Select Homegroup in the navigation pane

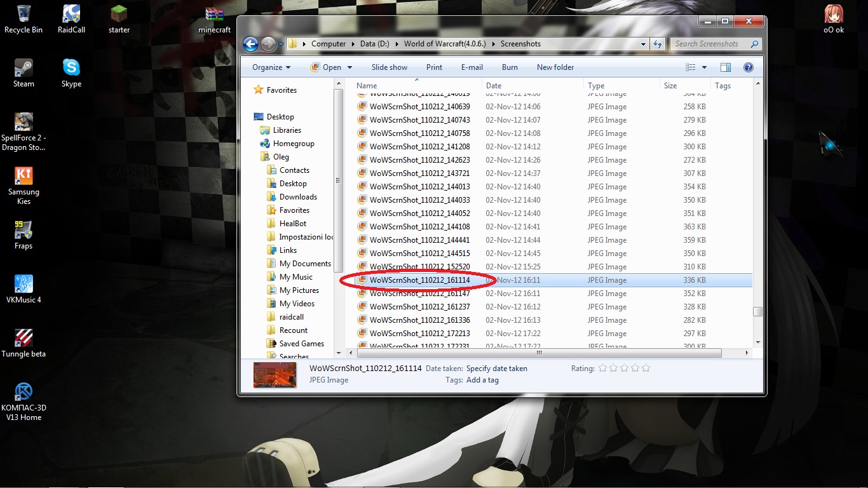pyautogui.click(x=294, y=144)
